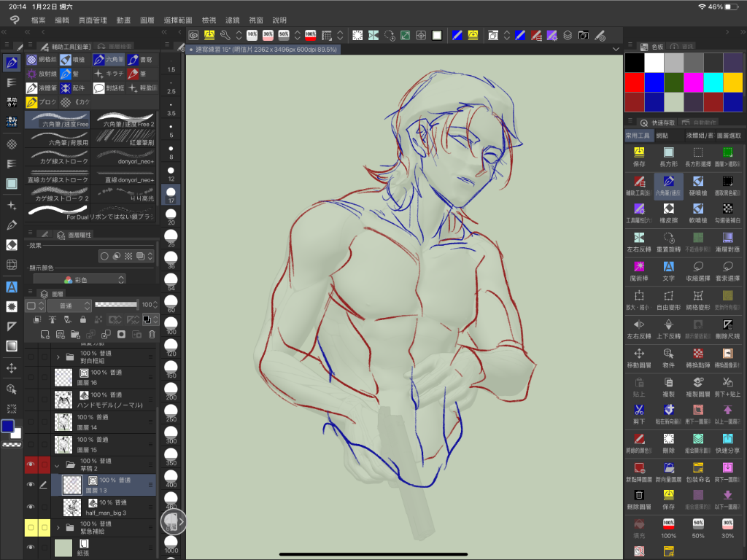The height and width of the screenshot is (560, 747).
Task: Switch to 網點 tab in quick access
Action: [662, 136]
